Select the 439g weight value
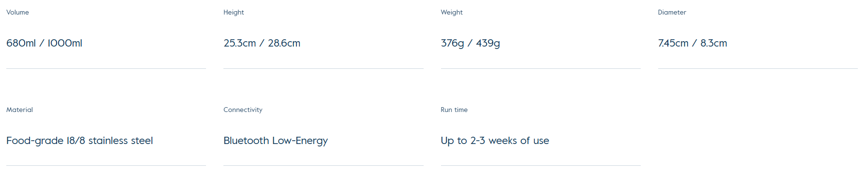Image resolution: width=868 pixels, height=176 pixels. click(x=488, y=43)
